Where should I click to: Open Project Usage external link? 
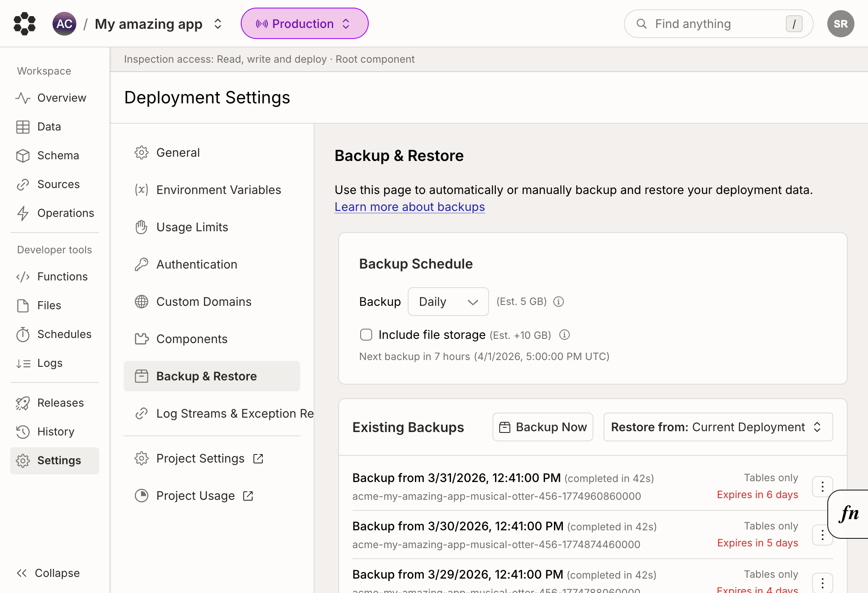point(212,496)
